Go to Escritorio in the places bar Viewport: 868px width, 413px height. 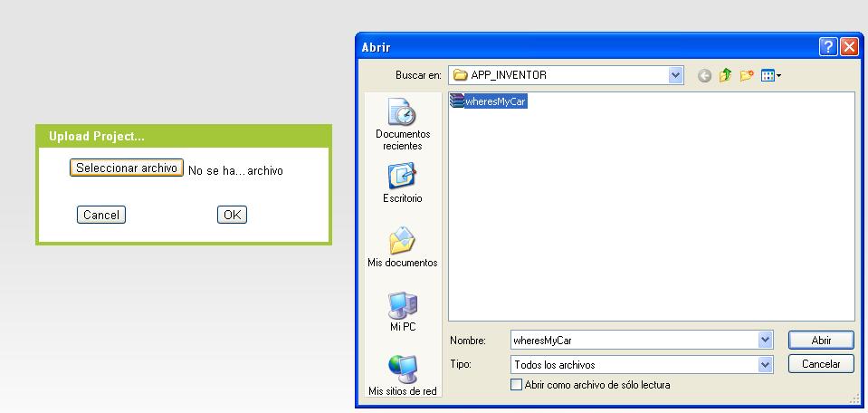click(x=403, y=183)
